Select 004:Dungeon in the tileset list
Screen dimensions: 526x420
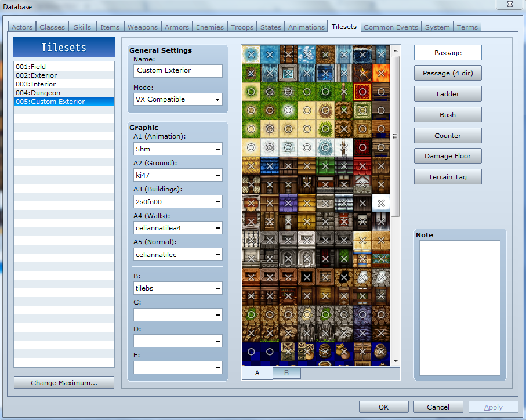coord(64,93)
